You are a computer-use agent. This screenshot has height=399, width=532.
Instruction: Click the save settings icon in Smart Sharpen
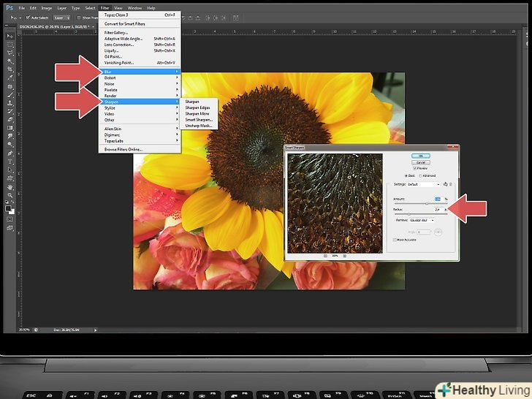[x=445, y=184]
